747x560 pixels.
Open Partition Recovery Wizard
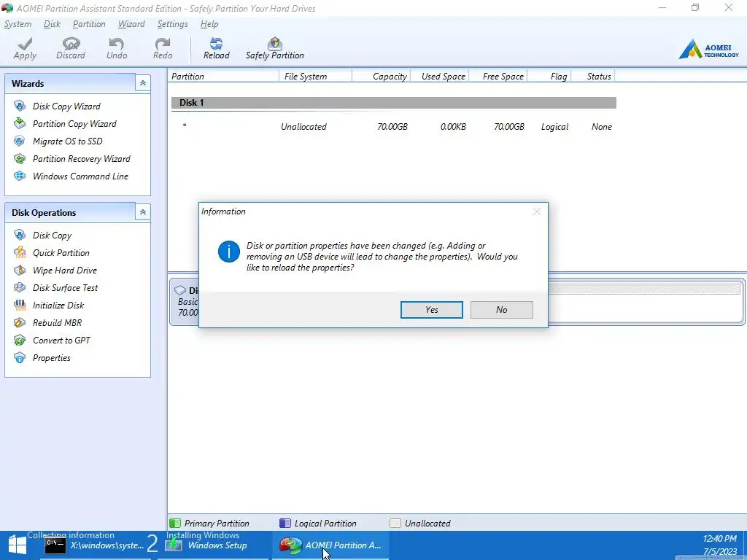point(81,159)
